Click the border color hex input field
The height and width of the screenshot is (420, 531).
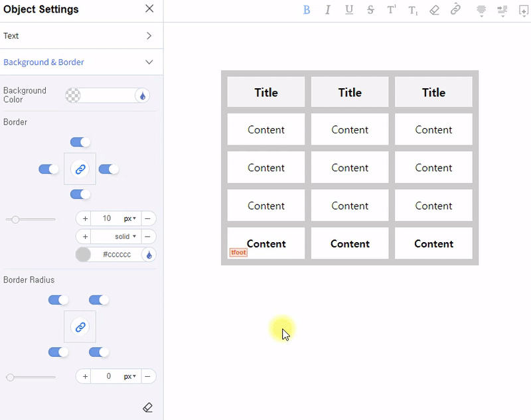click(x=117, y=255)
